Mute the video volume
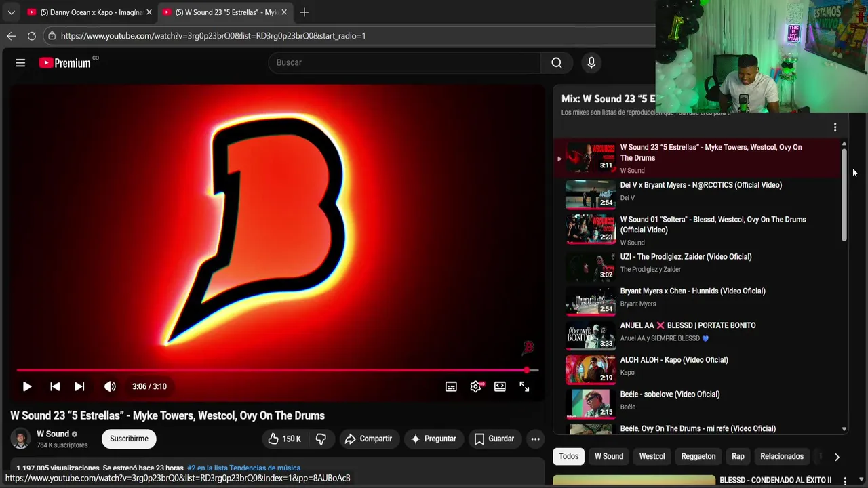 click(110, 386)
